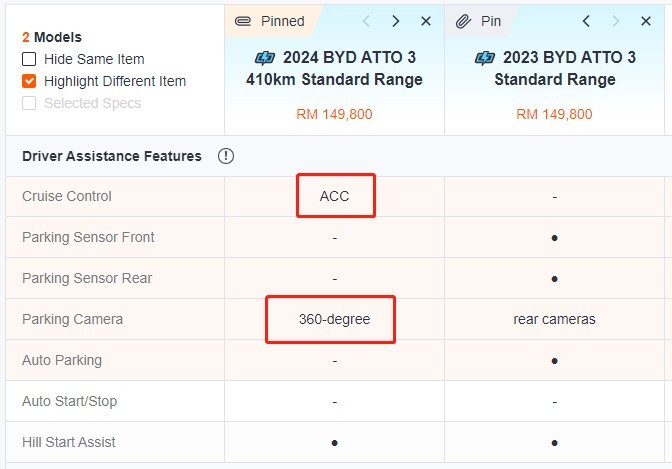Click Parking Sensor Front dot for 2023 model

(555, 238)
